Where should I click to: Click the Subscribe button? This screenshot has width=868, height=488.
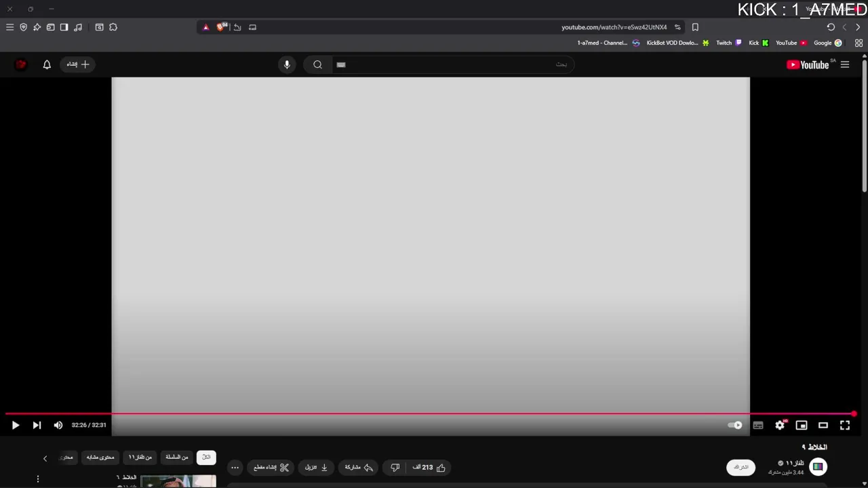pos(741,467)
